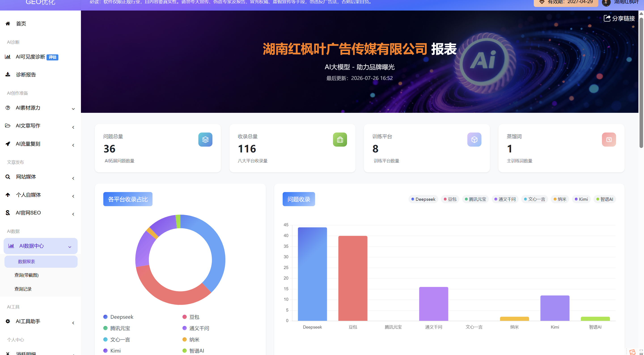Expand the AI流量复刻 menu chevron
644x355 pixels.
(x=73, y=145)
